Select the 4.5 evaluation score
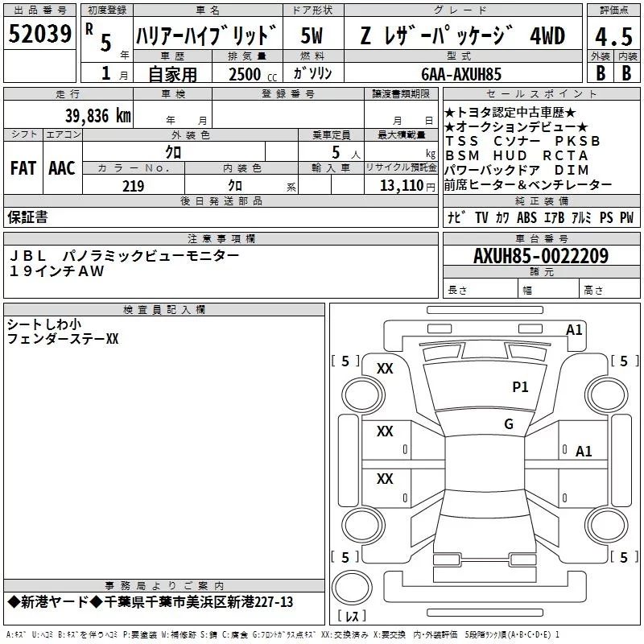 point(612,36)
